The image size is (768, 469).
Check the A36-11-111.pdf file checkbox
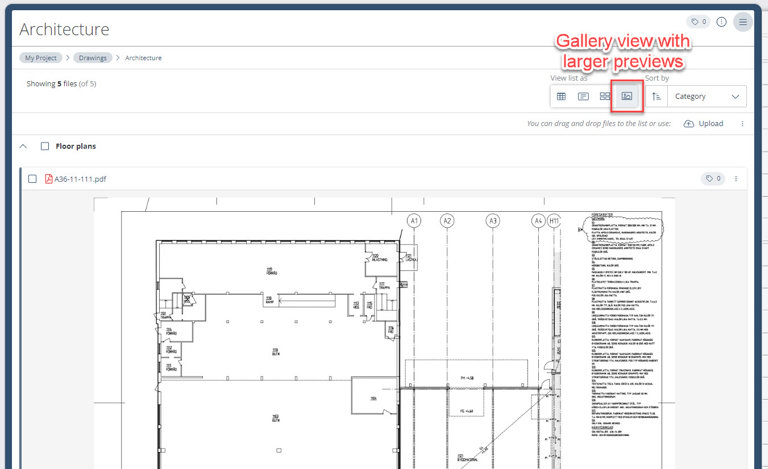32,179
